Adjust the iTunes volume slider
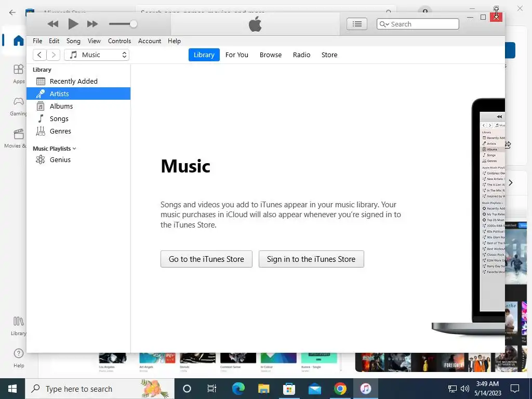532x399 pixels. (x=123, y=24)
